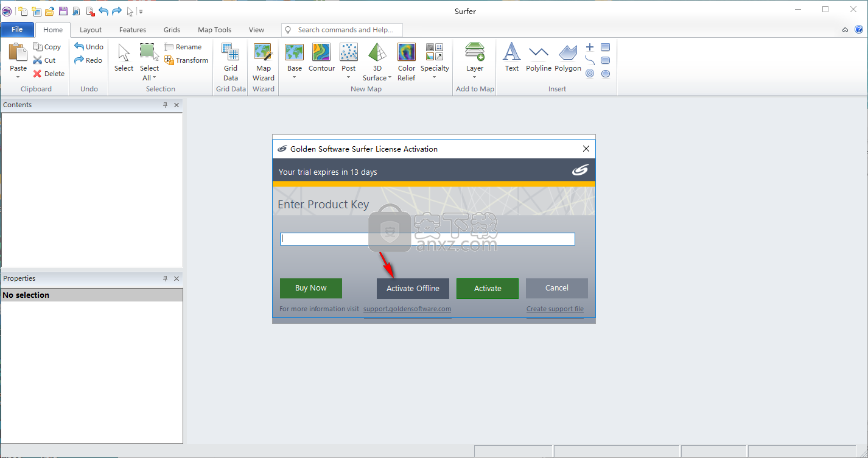Create a Color Relief map
Screen dimensions: 868x458
point(407,62)
